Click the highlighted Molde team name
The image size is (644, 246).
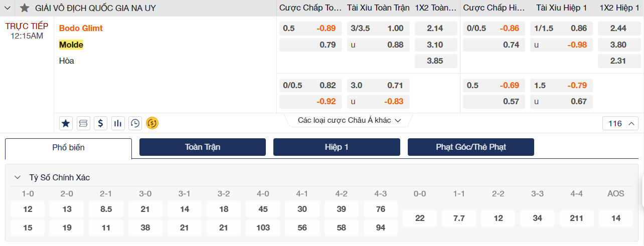pyautogui.click(x=71, y=45)
